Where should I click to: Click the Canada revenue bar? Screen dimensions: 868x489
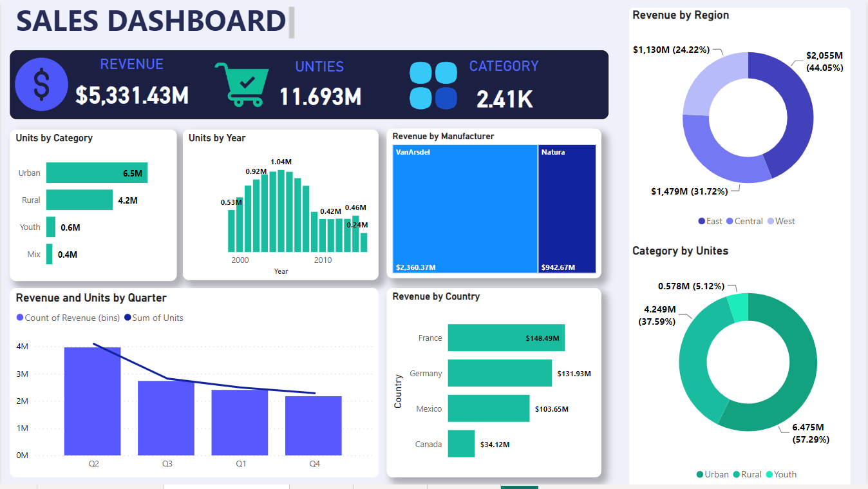461,444
